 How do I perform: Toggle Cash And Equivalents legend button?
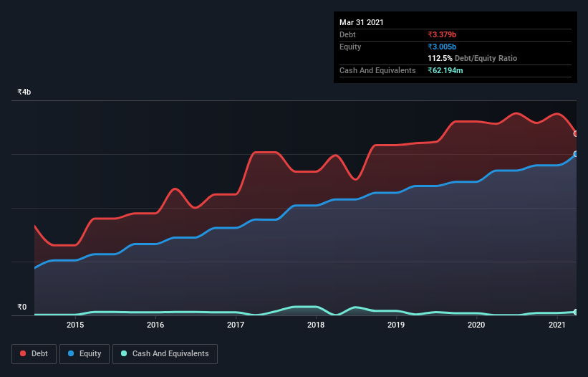point(165,354)
